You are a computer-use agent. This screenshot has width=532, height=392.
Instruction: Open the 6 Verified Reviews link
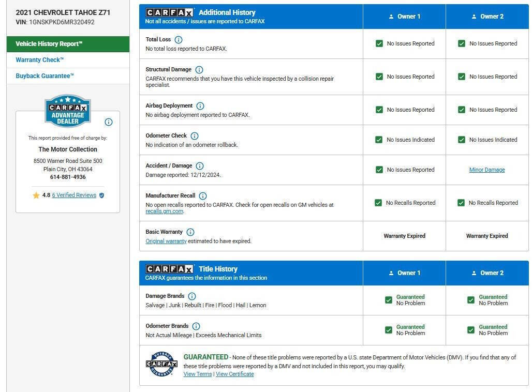(74, 195)
